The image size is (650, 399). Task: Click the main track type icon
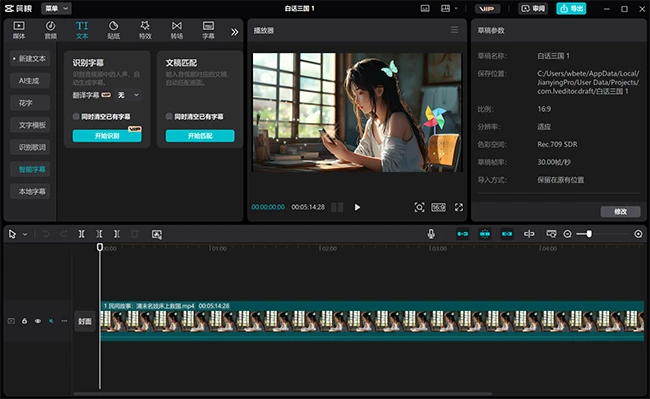point(11,321)
